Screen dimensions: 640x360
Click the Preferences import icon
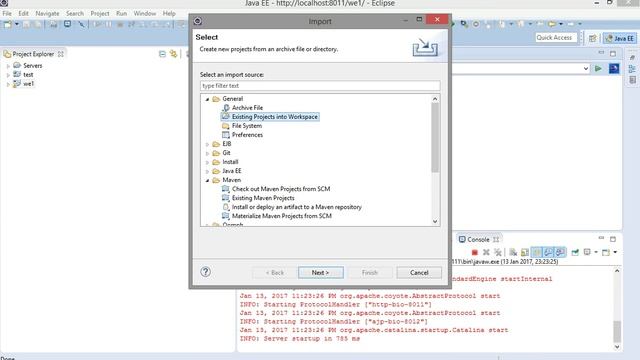[x=226, y=135]
